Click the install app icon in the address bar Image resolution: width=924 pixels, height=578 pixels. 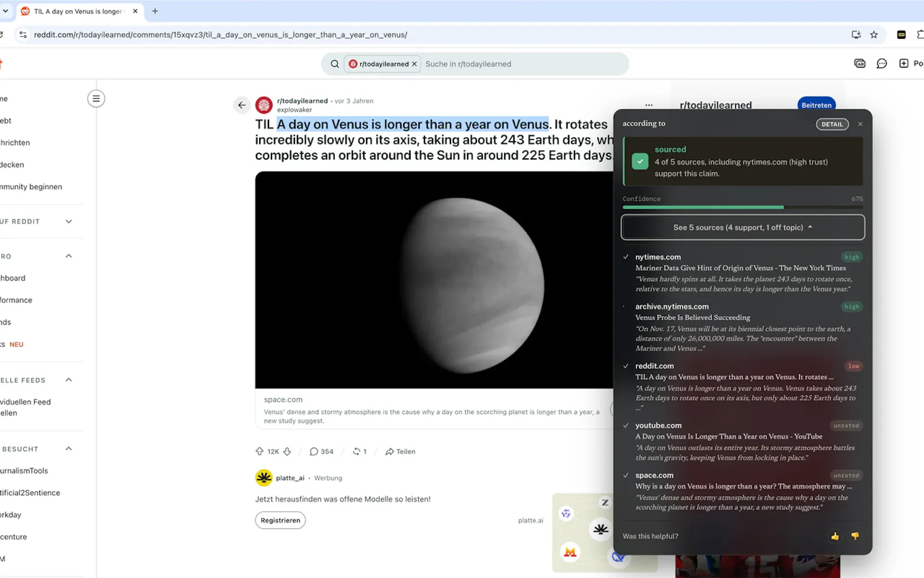tap(856, 35)
